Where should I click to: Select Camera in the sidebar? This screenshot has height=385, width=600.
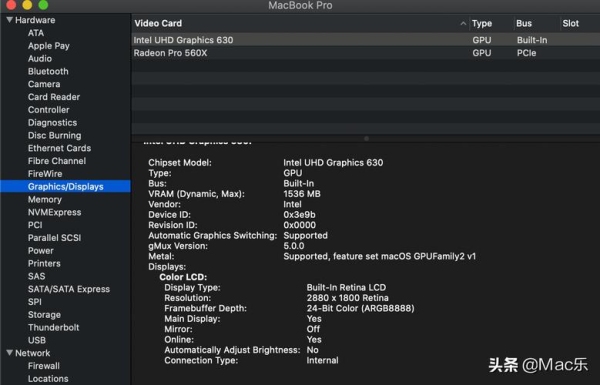(x=44, y=84)
